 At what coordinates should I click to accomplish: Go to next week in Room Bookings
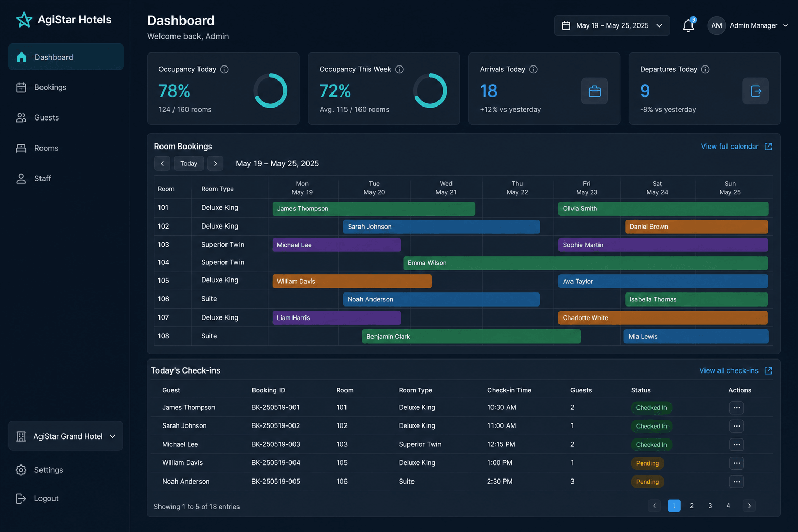[216, 163]
